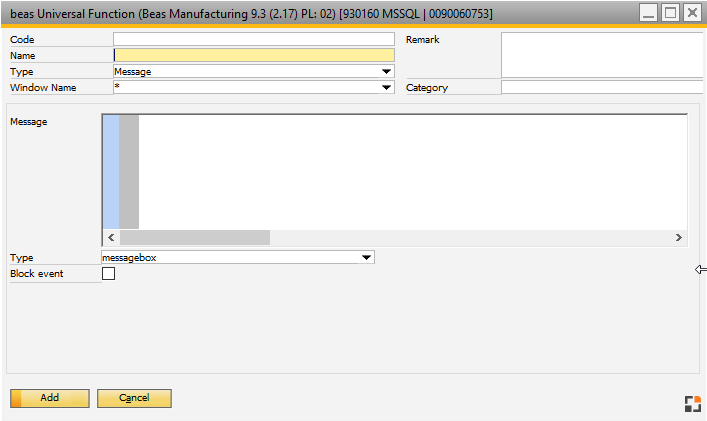Open the messagebox type dropdown
The image size is (707, 421).
[x=366, y=258]
